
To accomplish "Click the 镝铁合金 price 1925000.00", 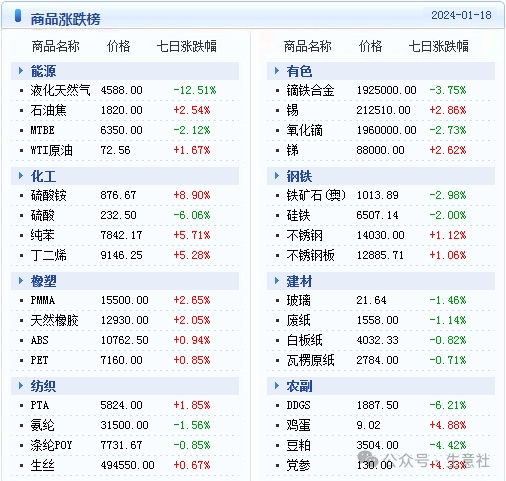I will (386, 90).
